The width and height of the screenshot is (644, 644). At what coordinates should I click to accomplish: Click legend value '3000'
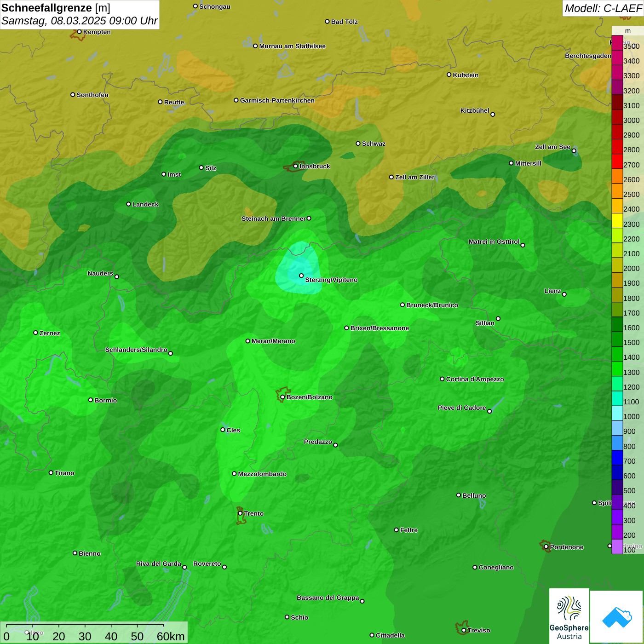tap(632, 120)
